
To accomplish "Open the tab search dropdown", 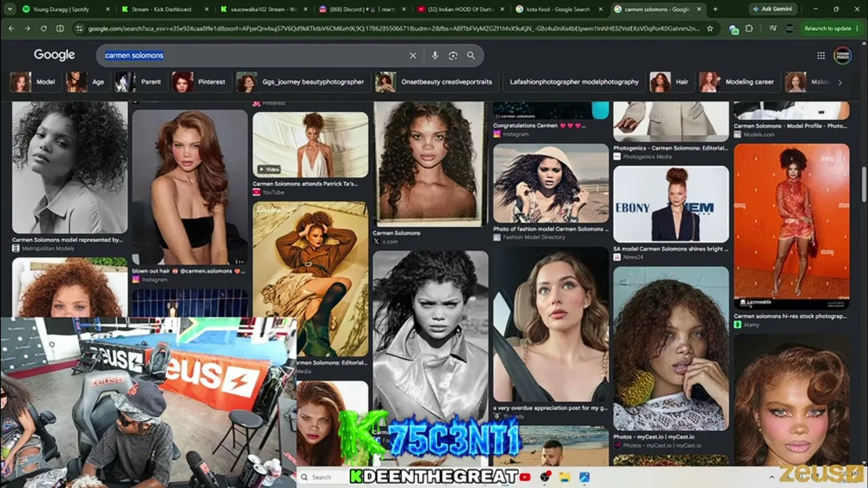I will coord(9,9).
